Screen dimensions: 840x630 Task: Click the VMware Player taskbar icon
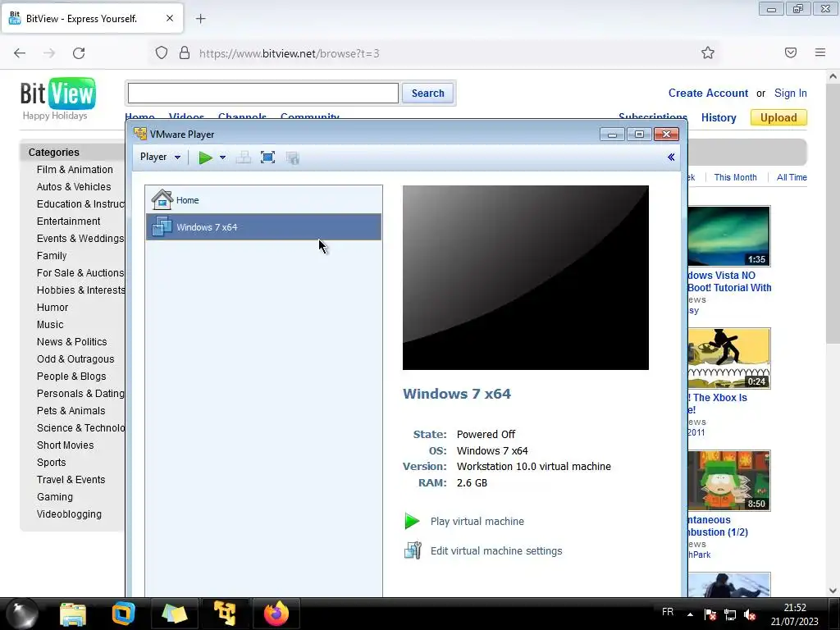(225, 614)
